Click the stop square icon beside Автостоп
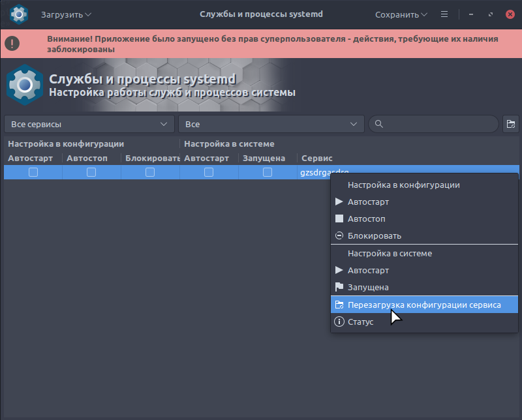The height and width of the screenshot is (420, 522). (x=339, y=218)
